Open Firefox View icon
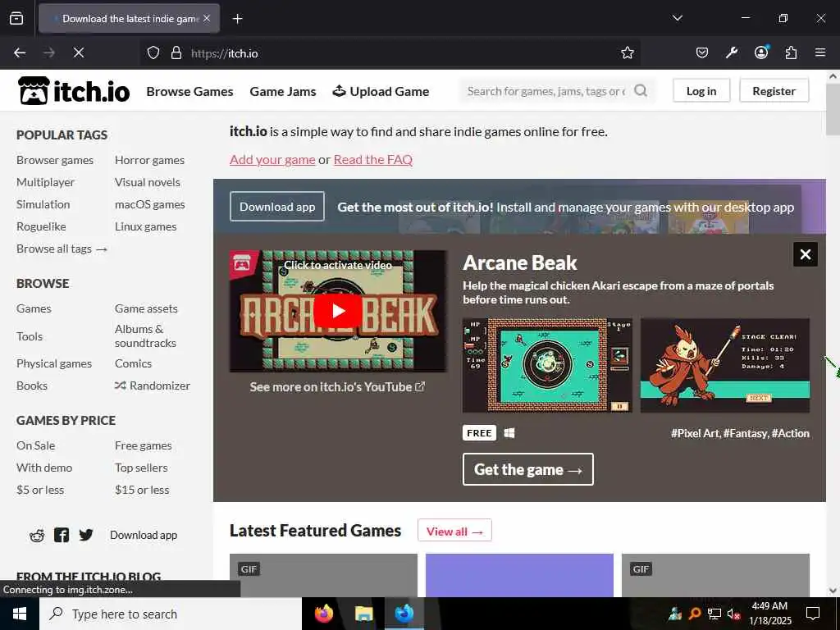Image resolution: width=840 pixels, height=630 pixels. click(x=16, y=19)
